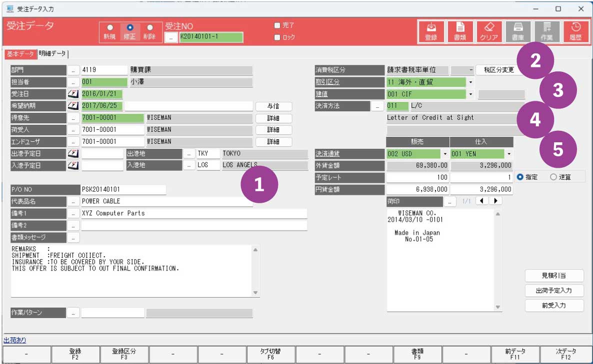Click the タブ切替 F6 function button
The image size is (593, 364).
tap(270, 354)
